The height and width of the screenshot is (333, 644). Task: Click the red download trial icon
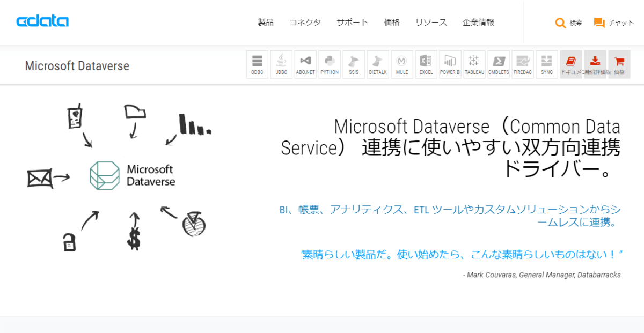pos(595,64)
